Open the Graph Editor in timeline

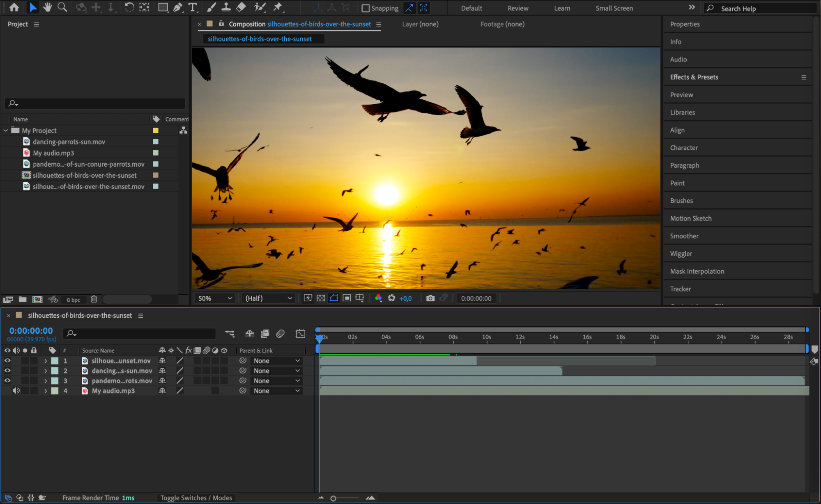coord(300,333)
